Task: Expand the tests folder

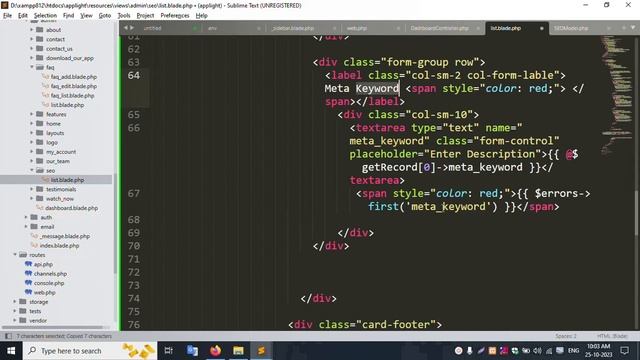Action: 15,311
